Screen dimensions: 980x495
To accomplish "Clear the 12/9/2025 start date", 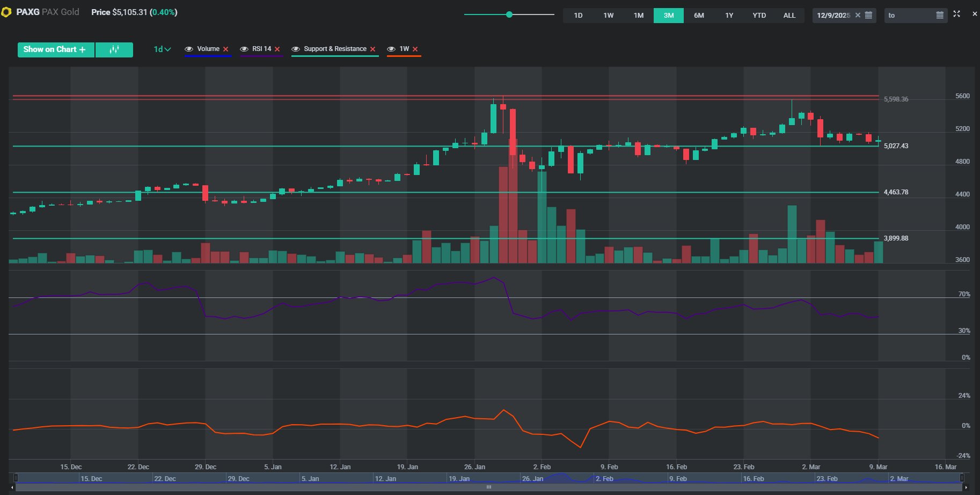I will click(x=858, y=15).
